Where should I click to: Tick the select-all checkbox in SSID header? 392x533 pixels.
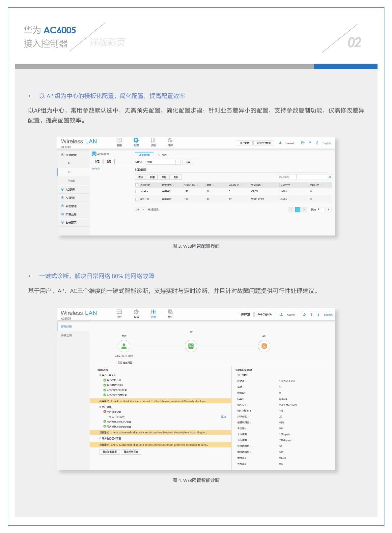coord(137,185)
